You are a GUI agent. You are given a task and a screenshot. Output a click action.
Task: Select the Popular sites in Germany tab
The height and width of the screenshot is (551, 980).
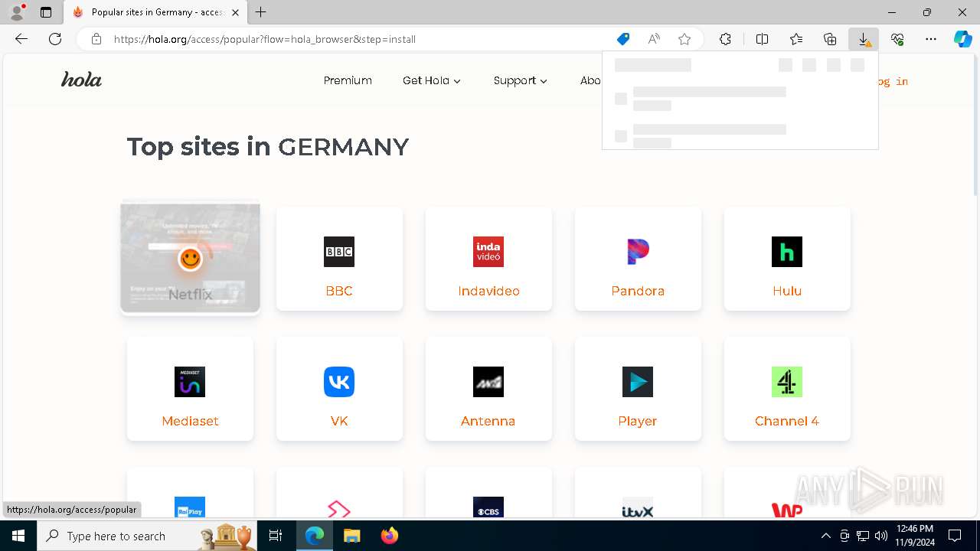[155, 12]
